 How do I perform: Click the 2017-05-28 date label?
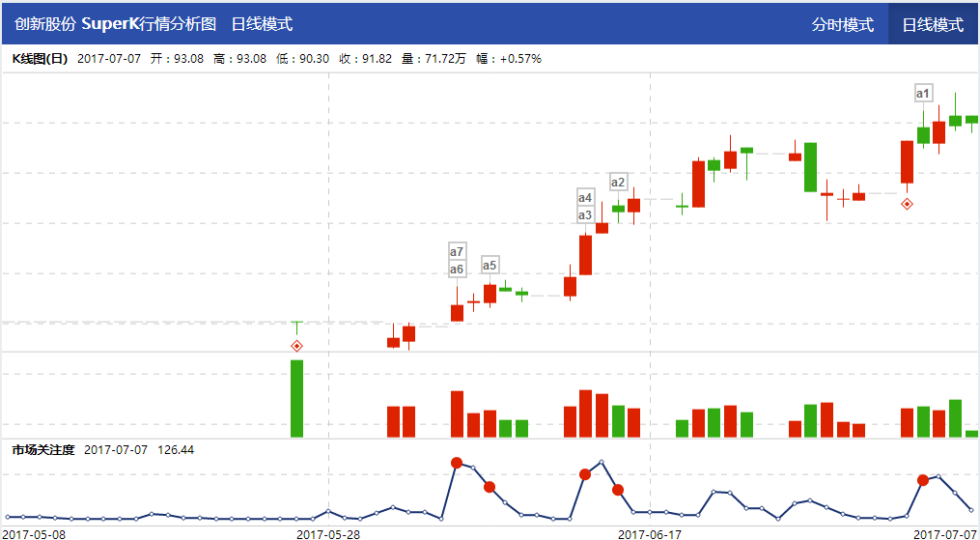point(328,533)
